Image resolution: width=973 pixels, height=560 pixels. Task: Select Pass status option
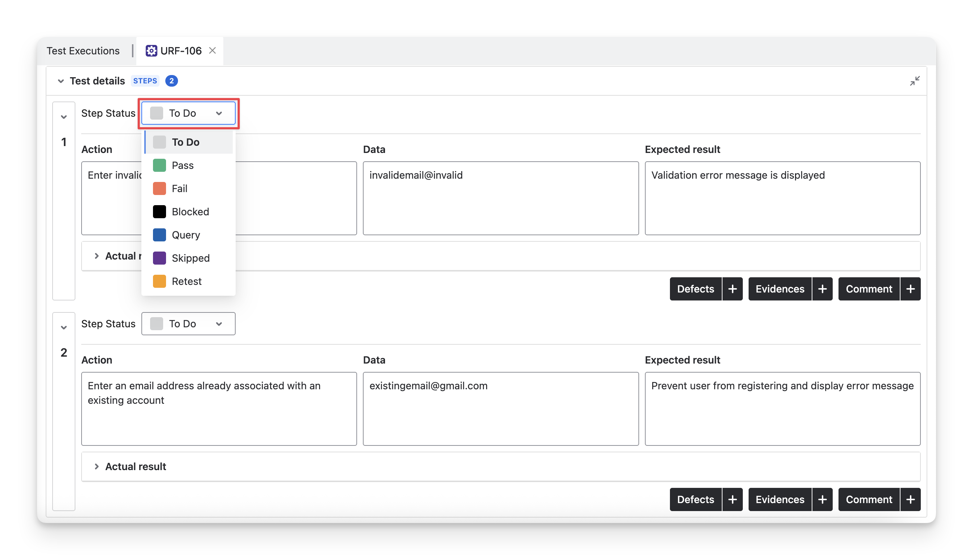[183, 165]
